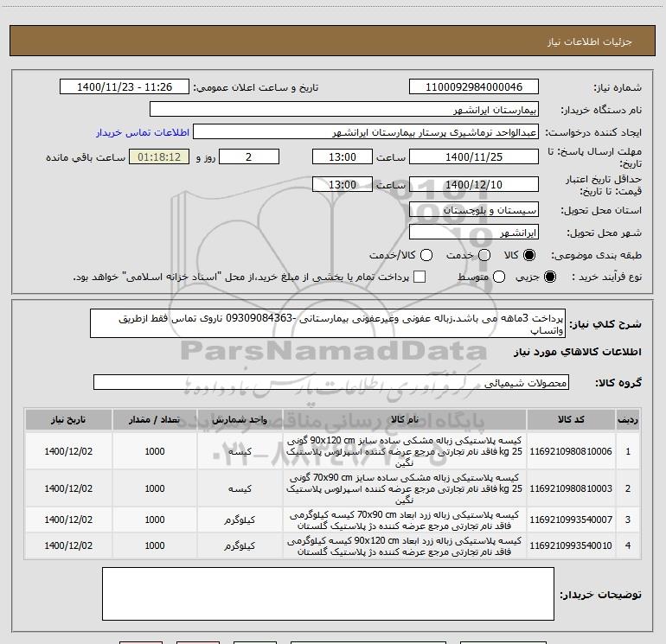Click the جزئیات اطلاعات نیاز header title
This screenshot has height=644, width=666.
coord(589,41)
